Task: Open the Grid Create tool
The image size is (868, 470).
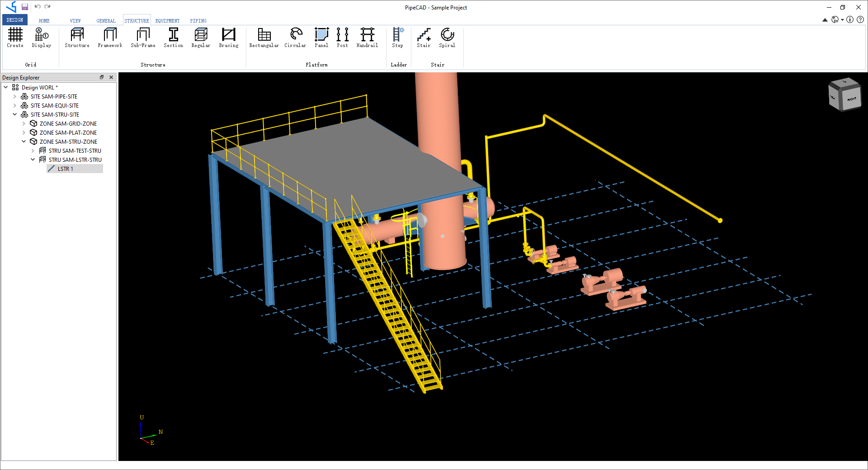Action: tap(15, 38)
